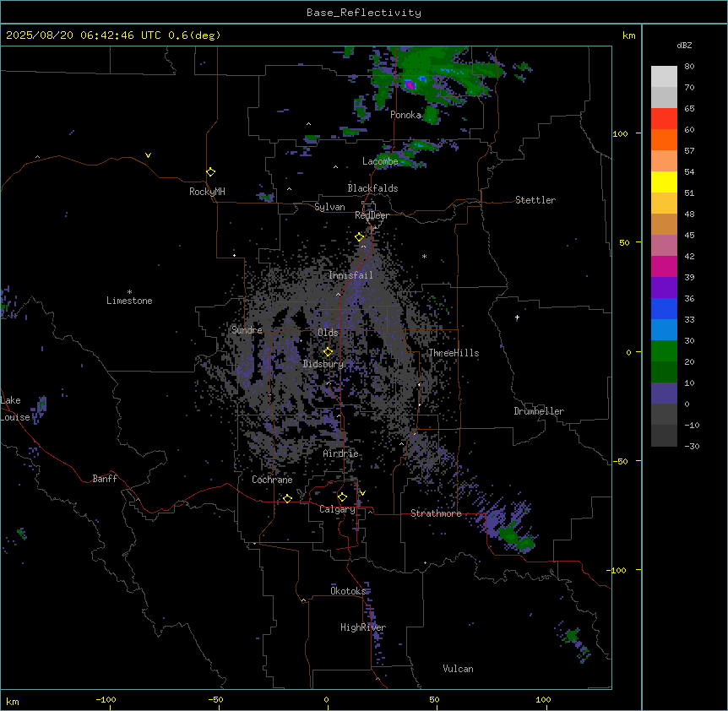Image resolution: width=728 pixels, height=711 pixels.
Task: Click the magenta 42 dBZ legend swatch
Action: point(664,266)
